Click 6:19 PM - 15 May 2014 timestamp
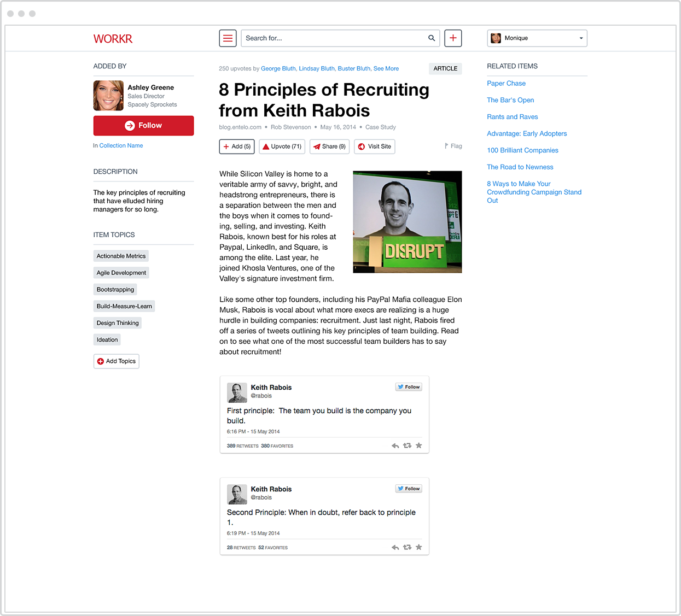This screenshot has width=681, height=616. coord(253,533)
